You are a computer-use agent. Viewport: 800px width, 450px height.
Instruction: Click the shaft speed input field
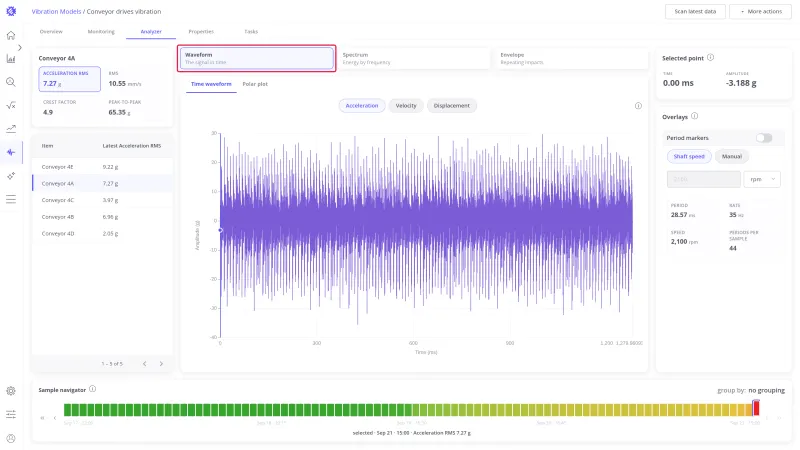pos(704,179)
